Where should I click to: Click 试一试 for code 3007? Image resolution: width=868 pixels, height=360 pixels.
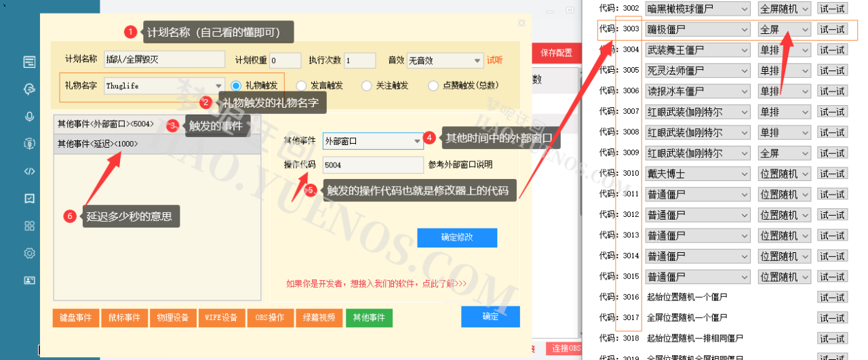pyautogui.click(x=832, y=112)
